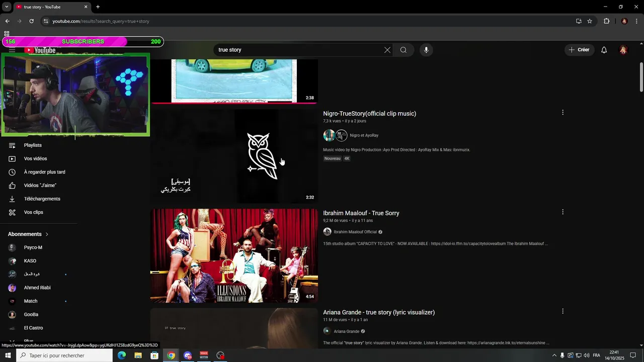Visit Ibrahim Maalouf Official channel

pyautogui.click(x=355, y=232)
